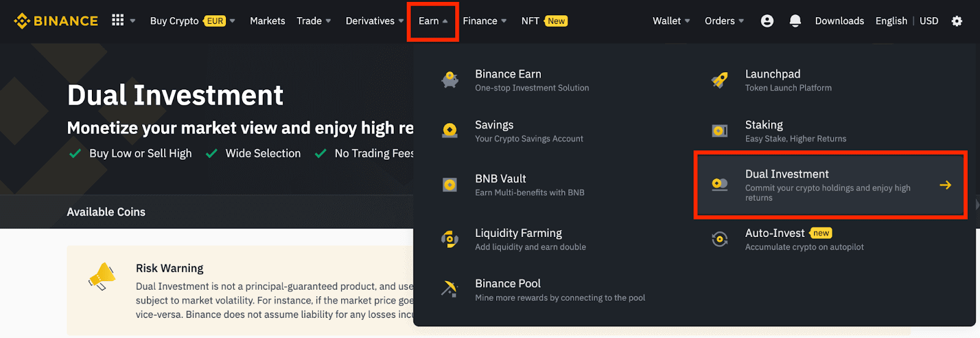The height and width of the screenshot is (338, 980).
Task: Click the Auto-Invest cycle icon
Action: 720,239
